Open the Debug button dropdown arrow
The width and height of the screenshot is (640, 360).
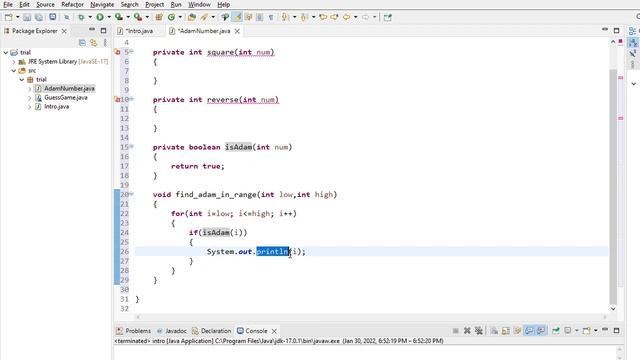[x=90, y=17]
